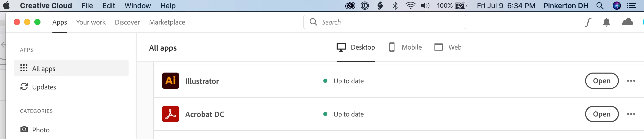Launch Siri from the menu bar
This screenshot has height=139, width=644.
point(617,6)
